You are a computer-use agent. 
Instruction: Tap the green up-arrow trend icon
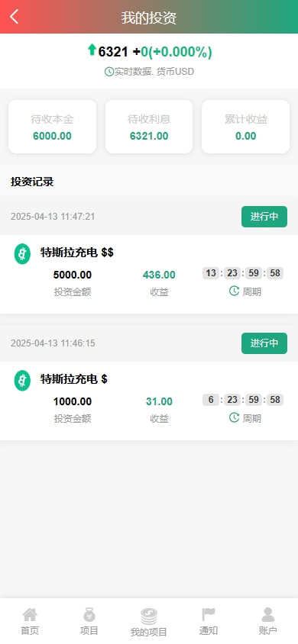tap(92, 50)
